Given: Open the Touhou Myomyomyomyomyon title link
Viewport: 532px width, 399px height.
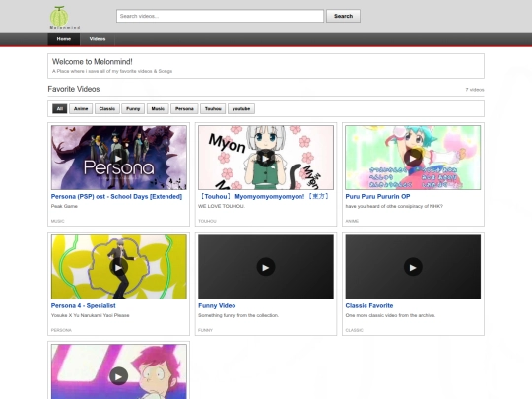Looking at the screenshot, I should pyautogui.click(x=263, y=197).
